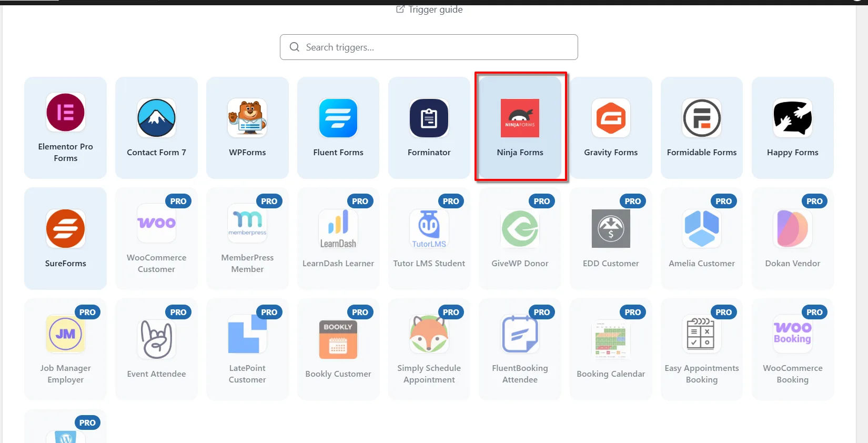This screenshot has width=868, height=443.
Task: Select the Ninja Forms red logo
Action: (520, 118)
